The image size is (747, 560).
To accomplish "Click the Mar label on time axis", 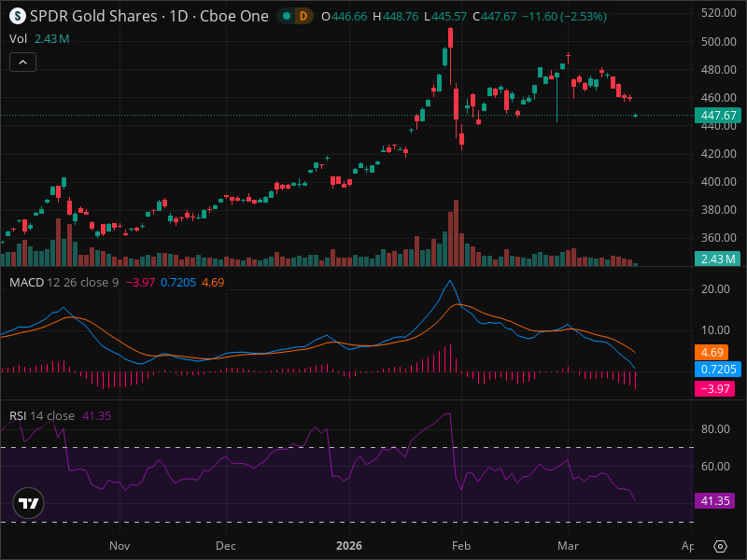I will point(568,546).
